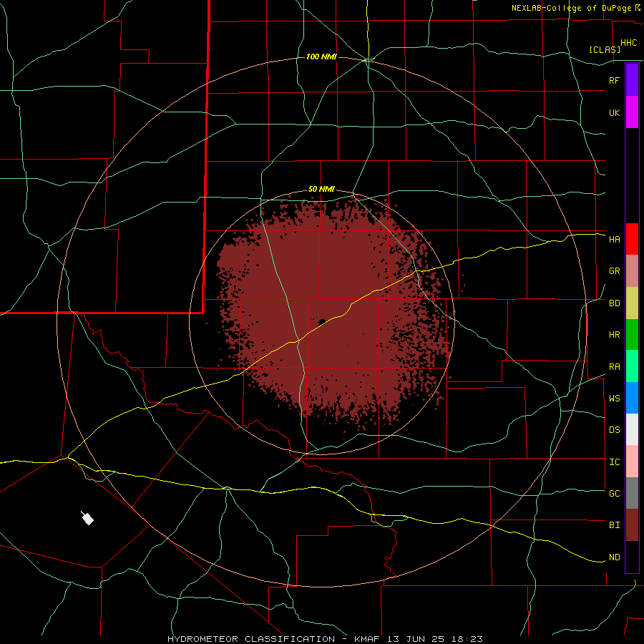
Task: Click the RF purple legend swatch
Action: click(632, 80)
